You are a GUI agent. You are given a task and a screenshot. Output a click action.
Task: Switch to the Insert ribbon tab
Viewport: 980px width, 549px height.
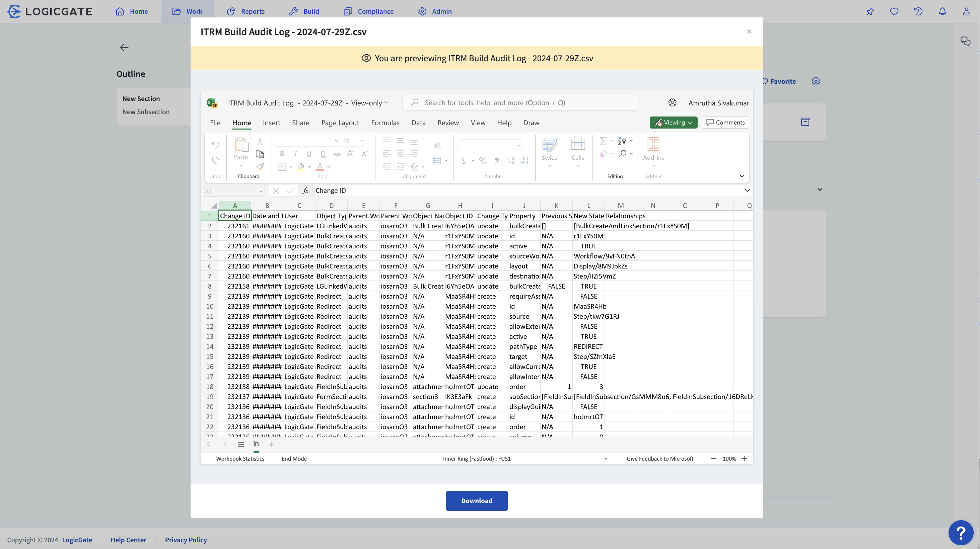(x=271, y=123)
